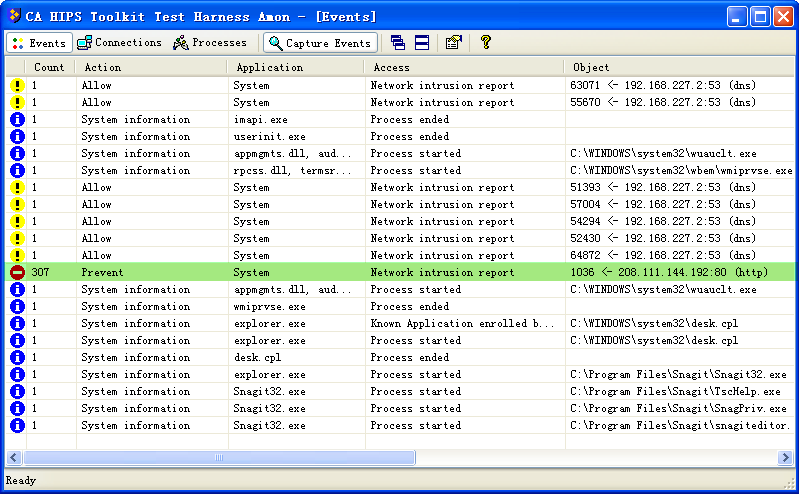Select object 57004 <- 192.168.227.2:53 (dns)

pyautogui.click(x=663, y=204)
